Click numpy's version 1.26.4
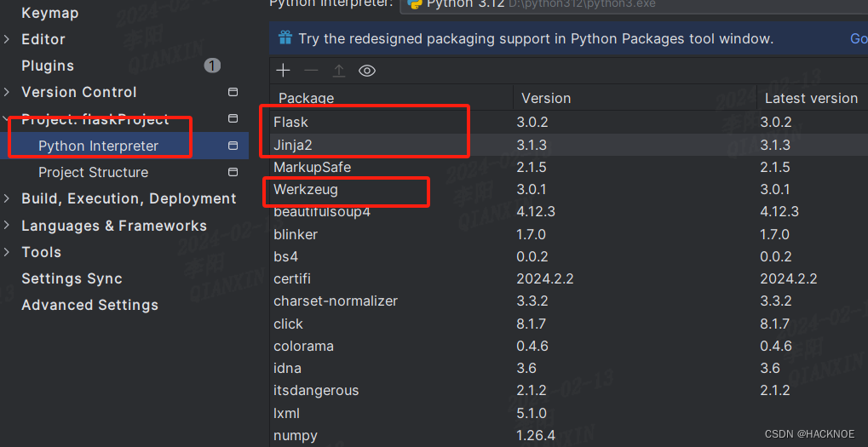Image resolution: width=868 pixels, height=447 pixels. click(536, 435)
